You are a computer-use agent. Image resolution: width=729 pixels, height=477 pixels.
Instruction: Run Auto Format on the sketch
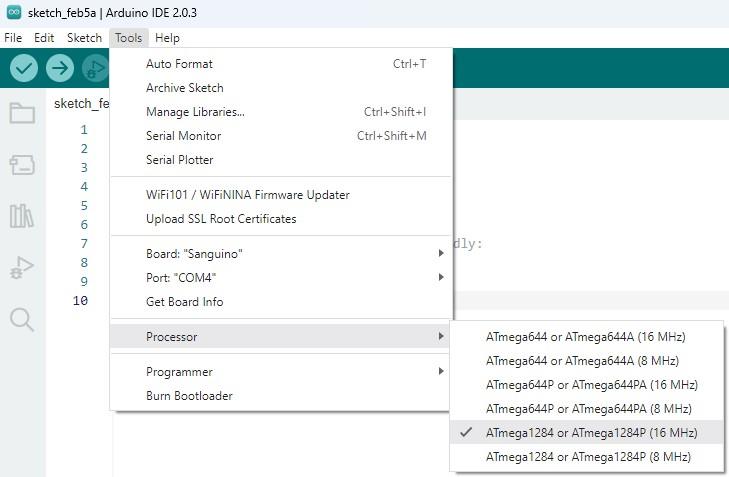(x=179, y=64)
